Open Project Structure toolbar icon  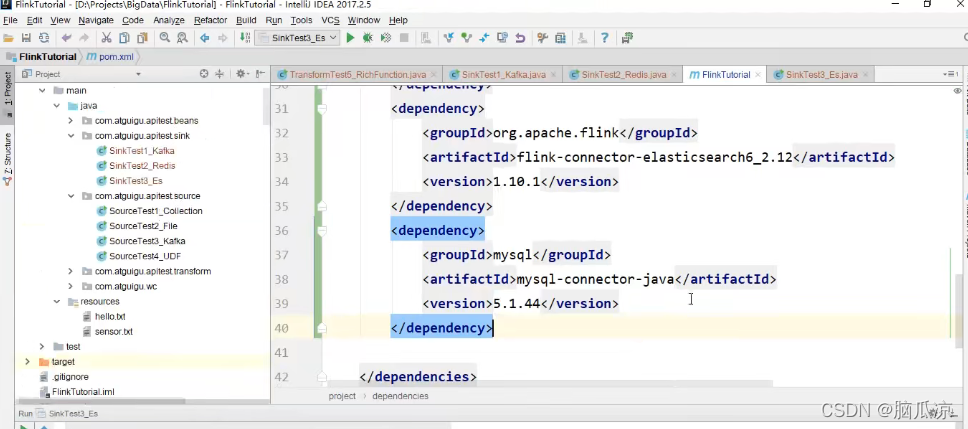click(561, 38)
